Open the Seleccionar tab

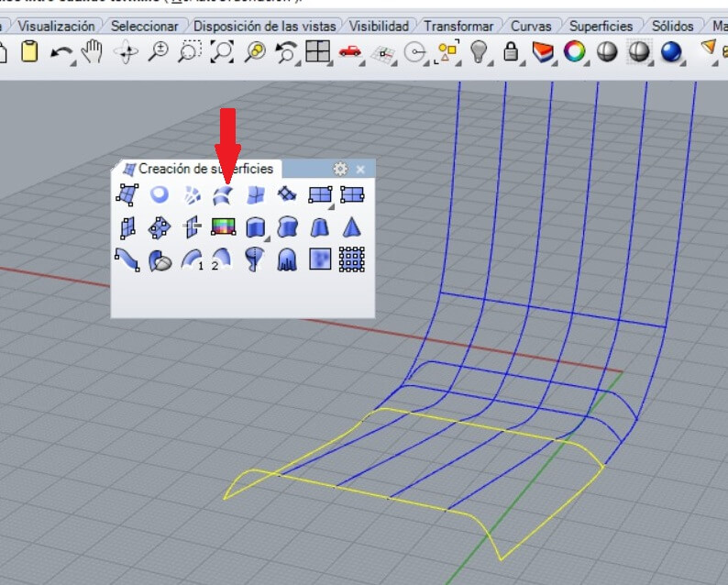pyautogui.click(x=144, y=26)
